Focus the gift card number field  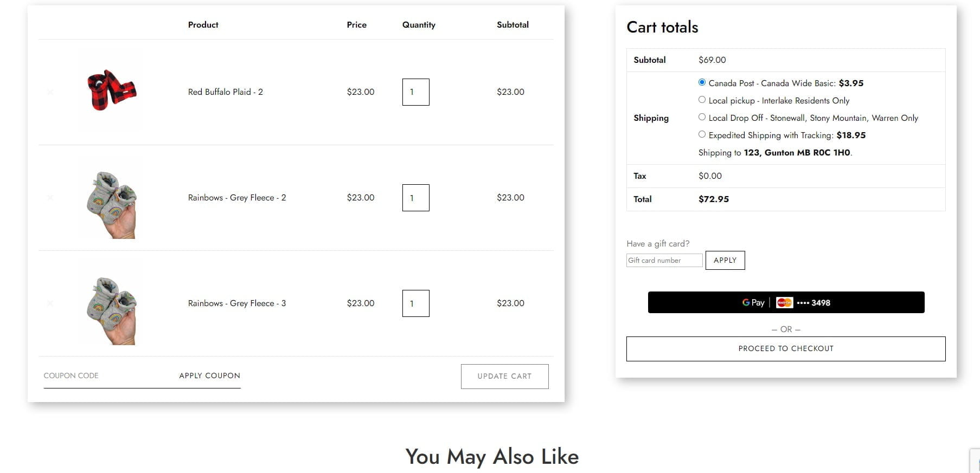pyautogui.click(x=664, y=261)
